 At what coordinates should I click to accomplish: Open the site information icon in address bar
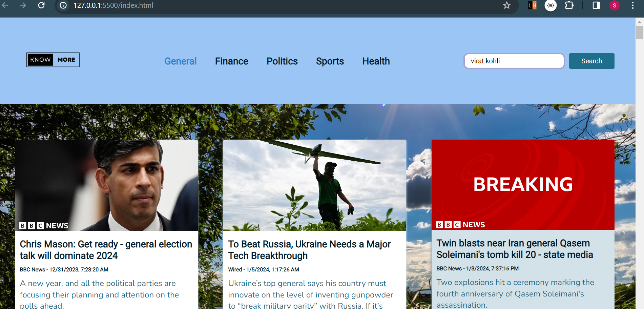tap(63, 5)
